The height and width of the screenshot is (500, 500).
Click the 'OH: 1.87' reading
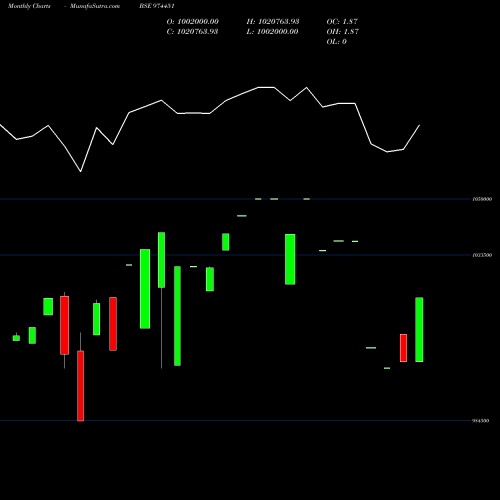[343, 32]
